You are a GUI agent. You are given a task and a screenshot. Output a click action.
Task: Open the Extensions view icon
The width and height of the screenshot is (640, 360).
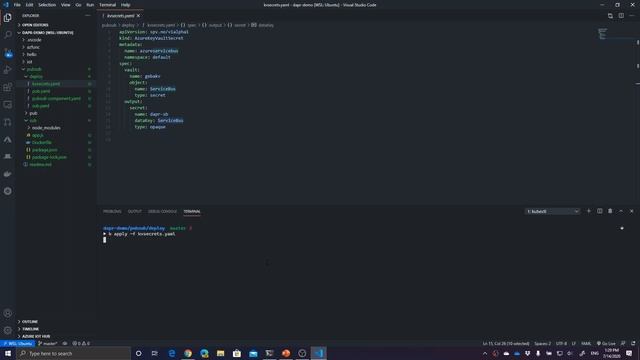7,87
